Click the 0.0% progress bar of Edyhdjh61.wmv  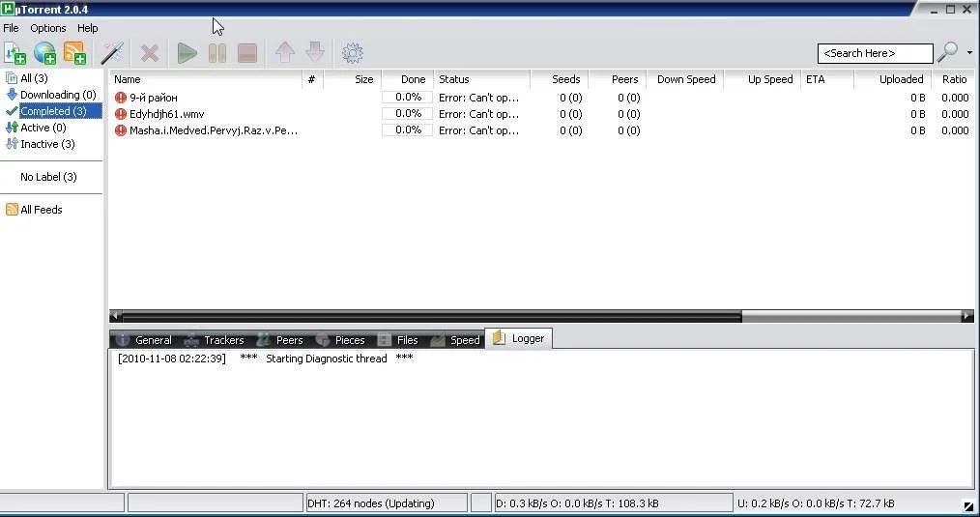click(x=408, y=113)
